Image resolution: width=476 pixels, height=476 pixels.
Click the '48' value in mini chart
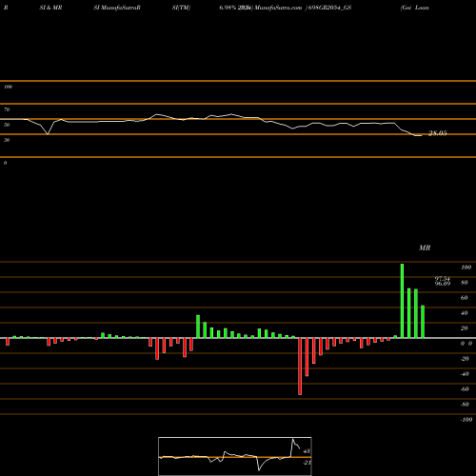(x=307, y=451)
